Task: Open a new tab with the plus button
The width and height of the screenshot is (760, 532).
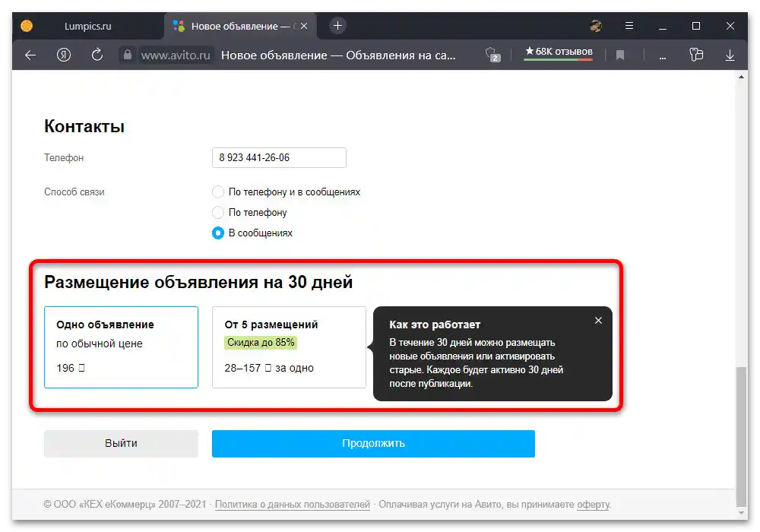Action: click(x=338, y=26)
